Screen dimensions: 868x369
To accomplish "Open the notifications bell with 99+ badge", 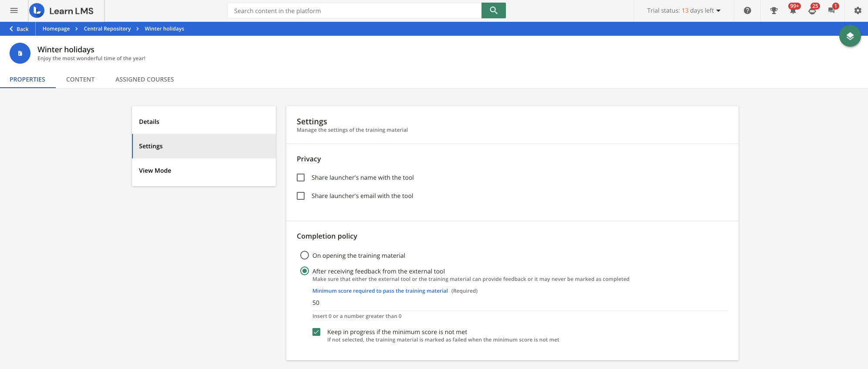I will pyautogui.click(x=793, y=10).
